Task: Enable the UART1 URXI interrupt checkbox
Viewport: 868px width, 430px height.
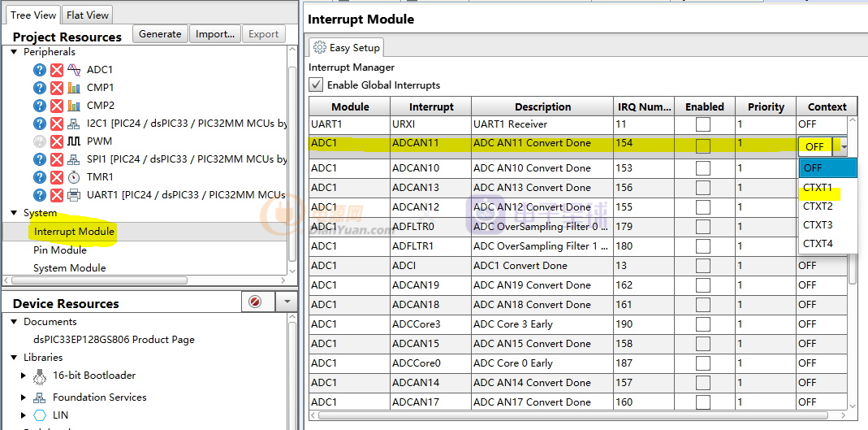Action: (703, 124)
